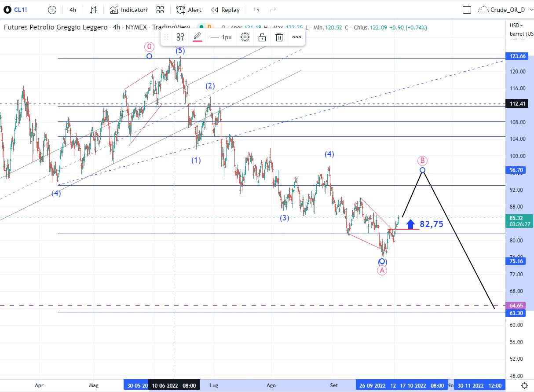The image size is (534, 392).
Task: Select the blue (1) wave label
Action: (x=196, y=160)
